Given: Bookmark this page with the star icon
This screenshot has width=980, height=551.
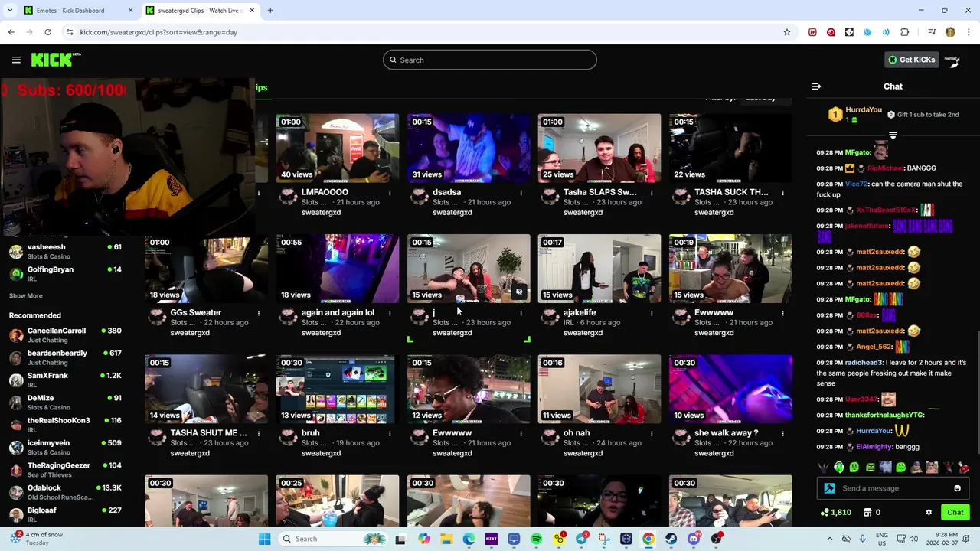Looking at the screenshot, I should [786, 32].
